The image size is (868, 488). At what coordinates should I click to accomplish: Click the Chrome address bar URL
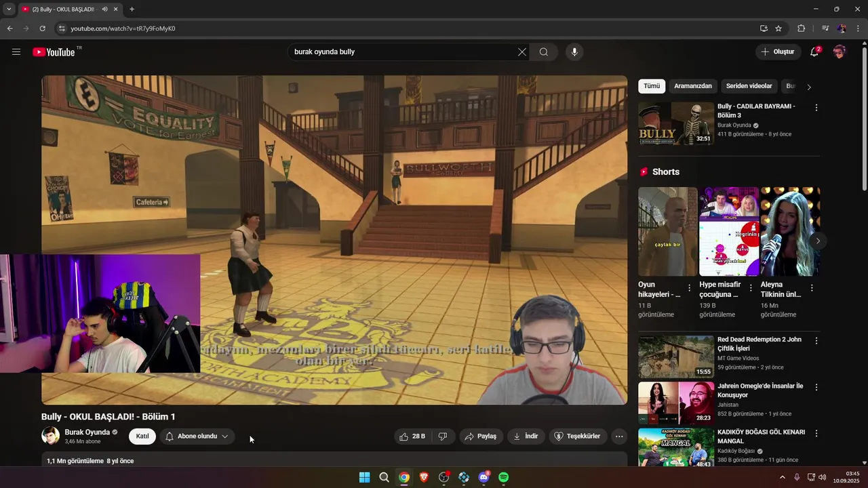pyautogui.click(x=123, y=28)
